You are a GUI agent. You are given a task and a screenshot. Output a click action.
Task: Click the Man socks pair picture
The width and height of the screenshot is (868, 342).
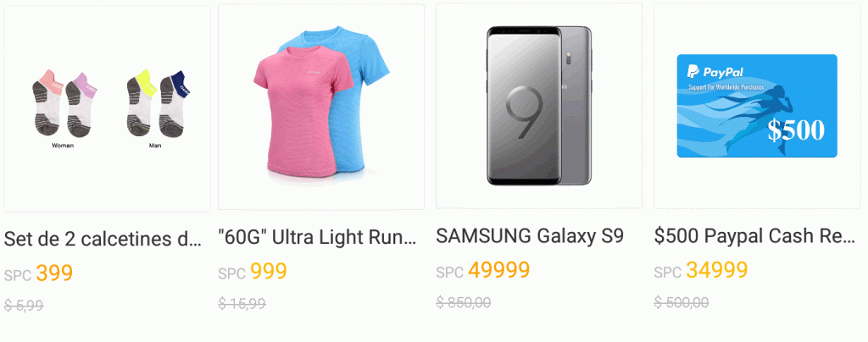[155, 104]
